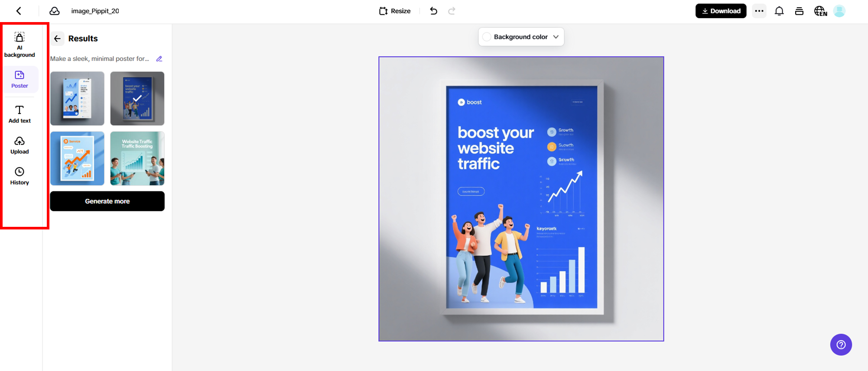Open the user profile avatar
Viewport: 868px width, 371px height.
click(839, 11)
